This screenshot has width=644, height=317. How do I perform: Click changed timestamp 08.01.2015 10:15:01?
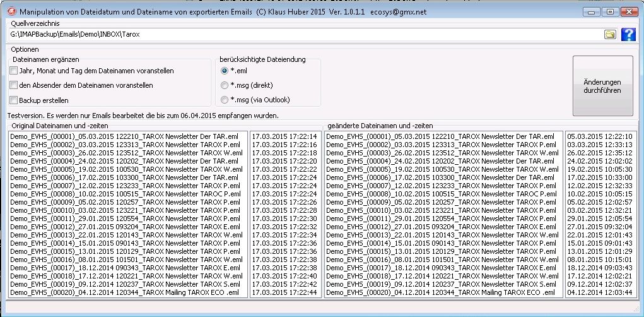tap(600, 260)
